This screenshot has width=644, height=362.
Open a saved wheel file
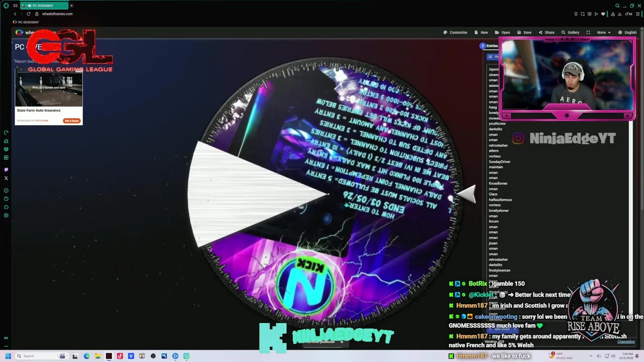click(503, 32)
